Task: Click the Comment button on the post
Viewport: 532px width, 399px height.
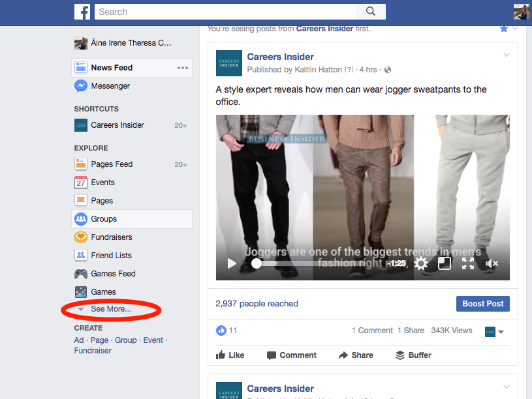Action: pyautogui.click(x=291, y=355)
